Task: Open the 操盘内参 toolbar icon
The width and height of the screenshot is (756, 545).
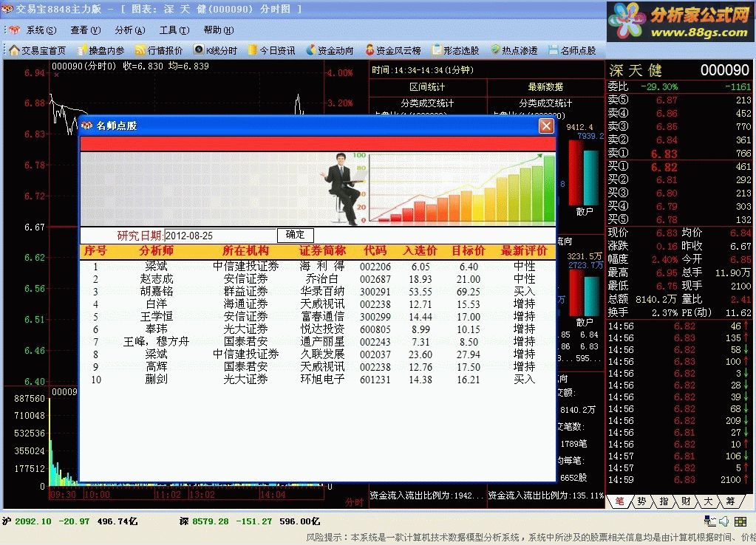Action: (82, 50)
